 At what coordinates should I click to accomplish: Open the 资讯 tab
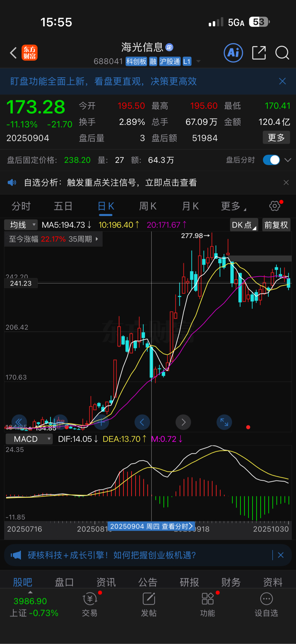(x=106, y=582)
